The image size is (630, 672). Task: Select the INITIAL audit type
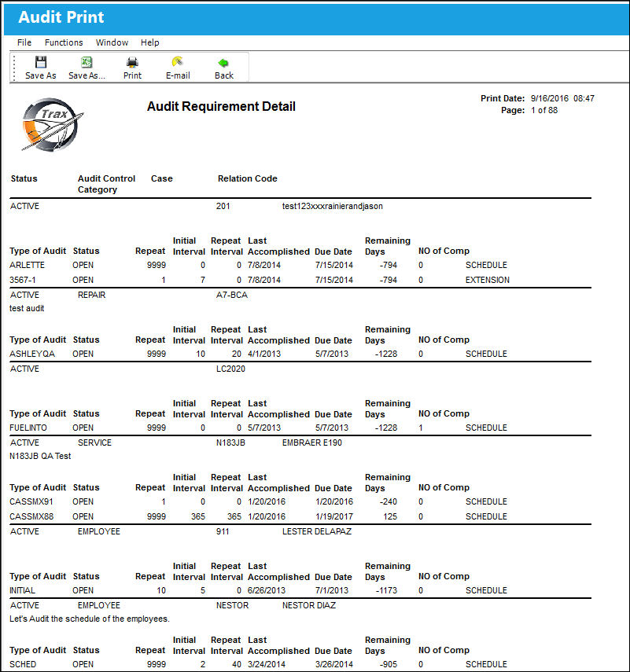(22, 590)
